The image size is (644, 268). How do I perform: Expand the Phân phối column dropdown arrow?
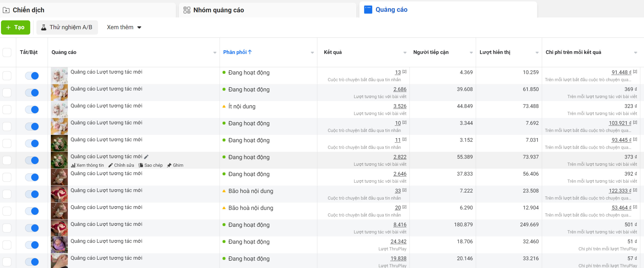coord(312,52)
